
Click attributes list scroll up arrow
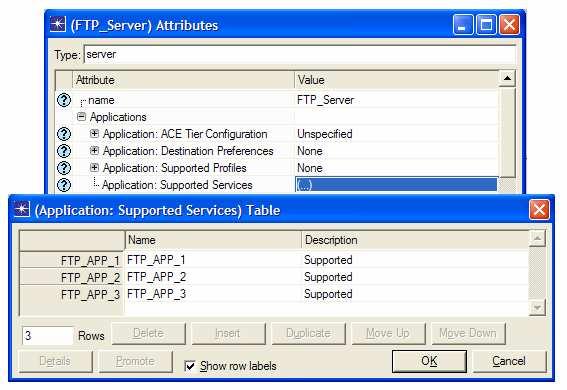coord(507,78)
